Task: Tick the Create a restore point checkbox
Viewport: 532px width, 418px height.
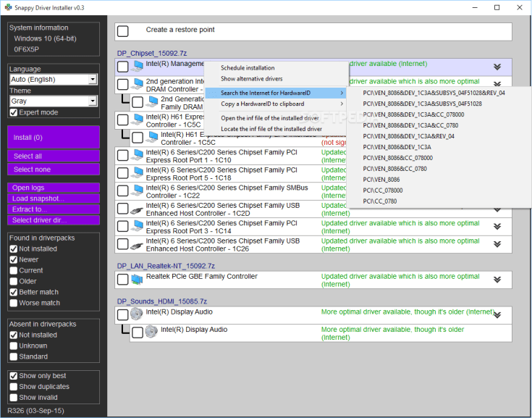Action: pos(123,31)
